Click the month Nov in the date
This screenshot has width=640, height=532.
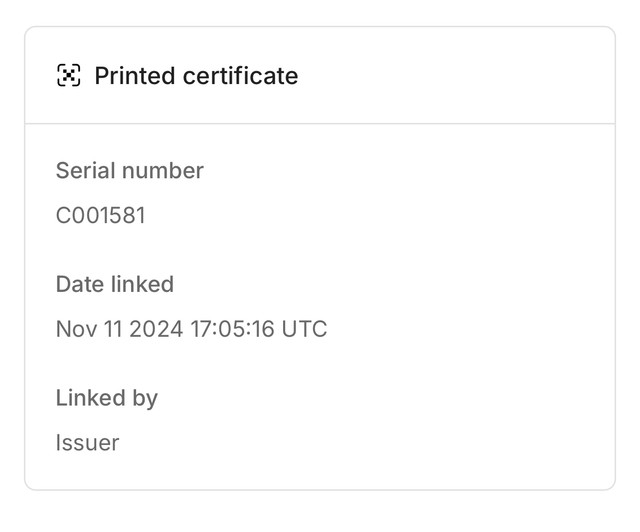[x=76, y=329]
